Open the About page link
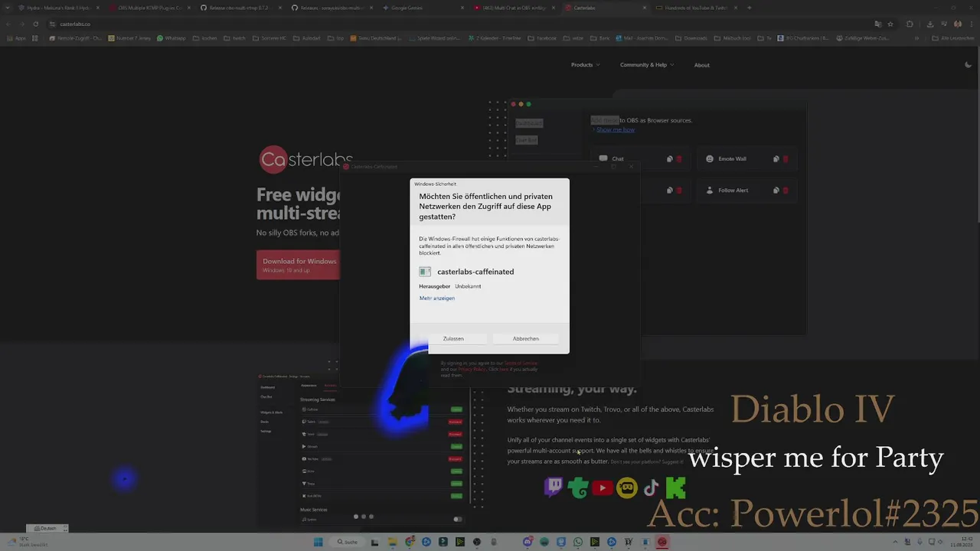 [702, 65]
